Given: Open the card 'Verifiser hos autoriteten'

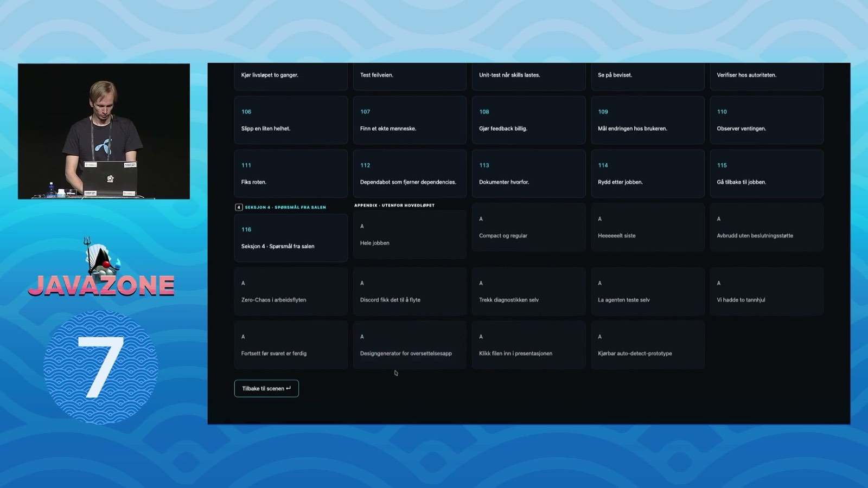Looking at the screenshot, I should 767,76.
